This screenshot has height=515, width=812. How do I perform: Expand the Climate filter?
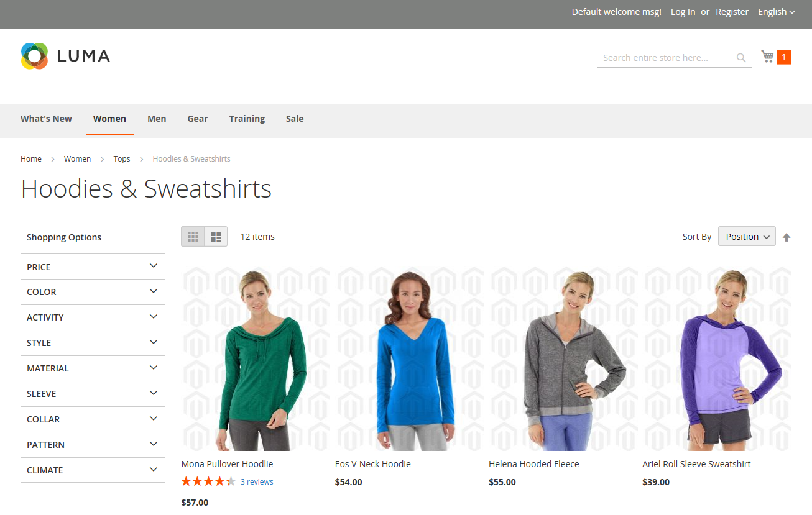(x=93, y=470)
